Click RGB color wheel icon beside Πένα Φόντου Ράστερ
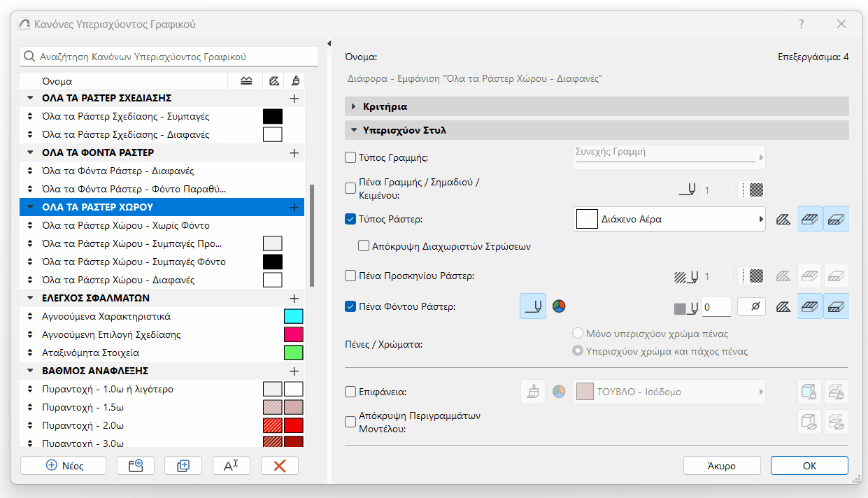 coord(558,306)
